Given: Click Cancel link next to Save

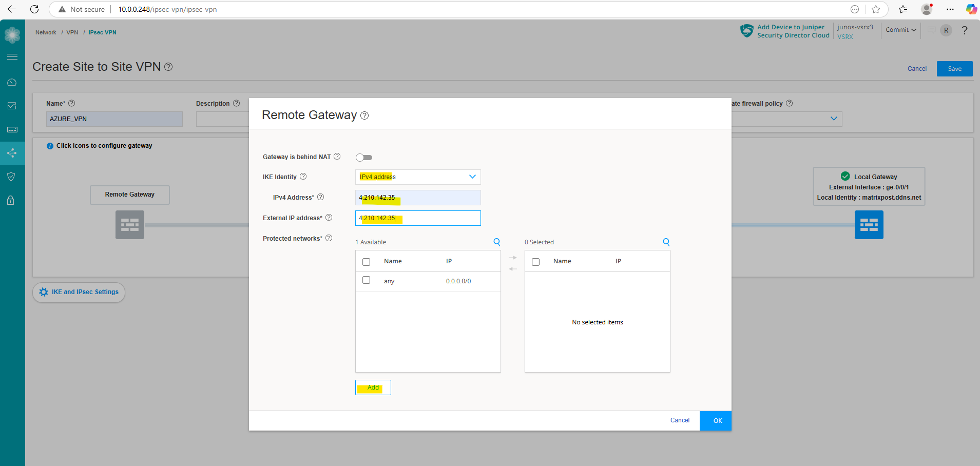Looking at the screenshot, I should tap(917, 69).
